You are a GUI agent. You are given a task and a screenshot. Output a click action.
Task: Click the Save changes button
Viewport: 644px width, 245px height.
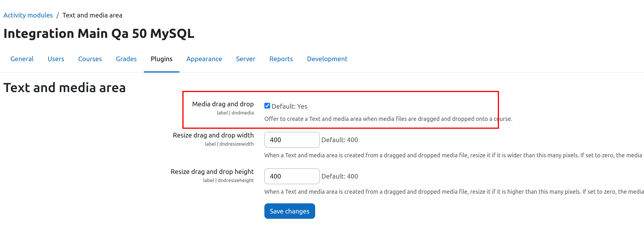(x=289, y=211)
